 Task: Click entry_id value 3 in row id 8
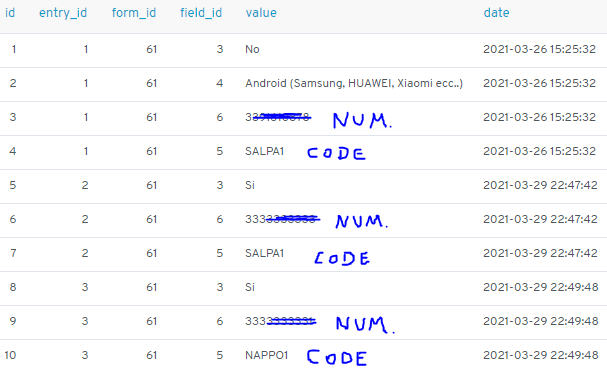click(x=85, y=287)
